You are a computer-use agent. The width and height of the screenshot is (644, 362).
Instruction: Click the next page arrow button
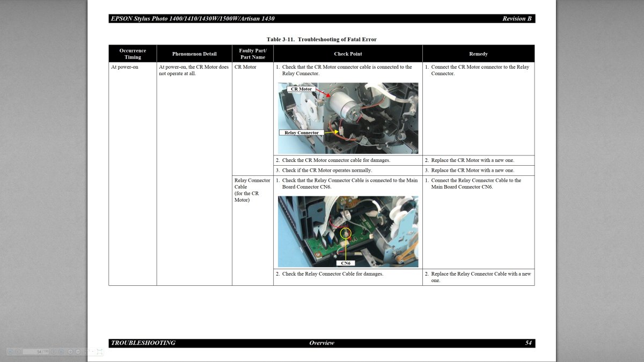click(x=53, y=351)
